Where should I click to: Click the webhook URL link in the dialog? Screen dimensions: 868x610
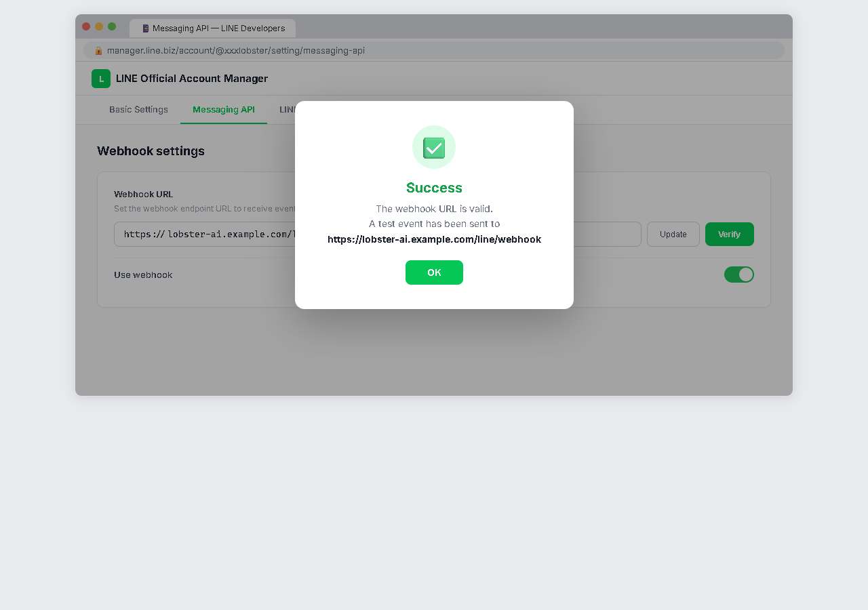point(434,239)
